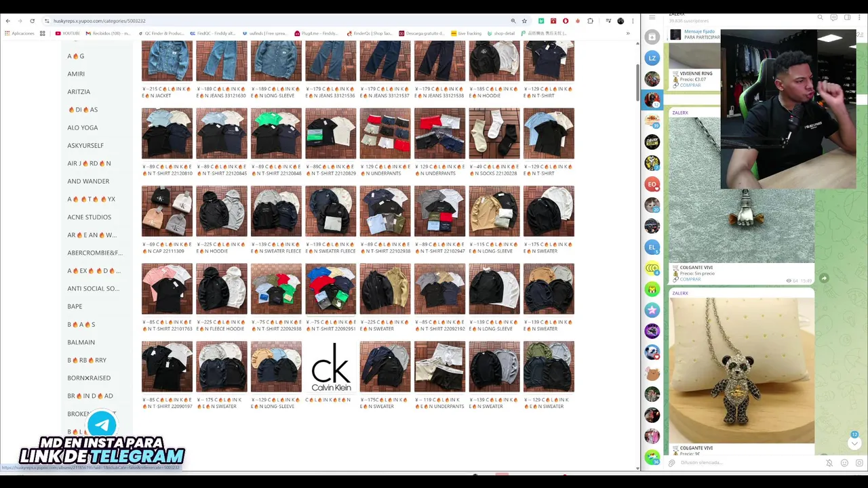Open the Telegram chat three-dot menu
This screenshot has height=488, width=868.
click(x=861, y=18)
